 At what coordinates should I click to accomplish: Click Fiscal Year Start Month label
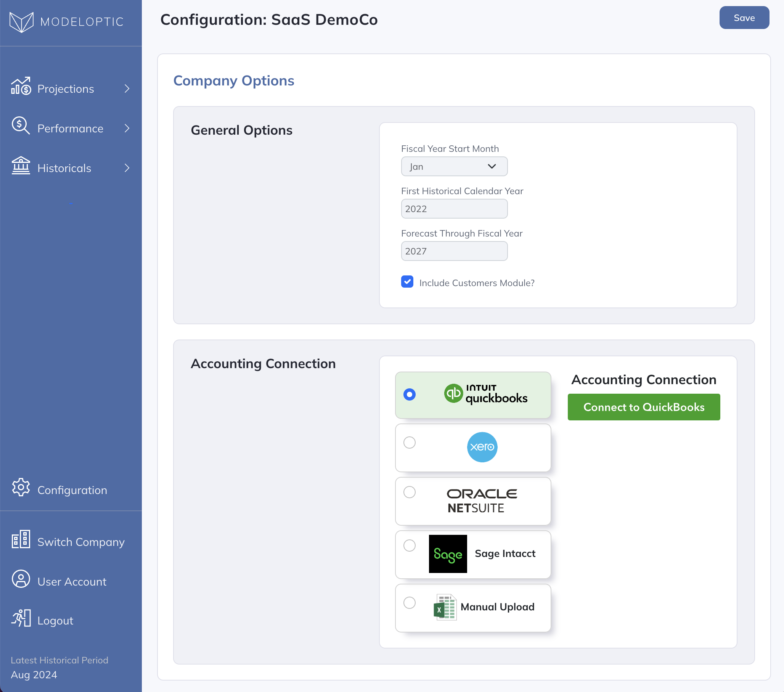click(x=450, y=149)
